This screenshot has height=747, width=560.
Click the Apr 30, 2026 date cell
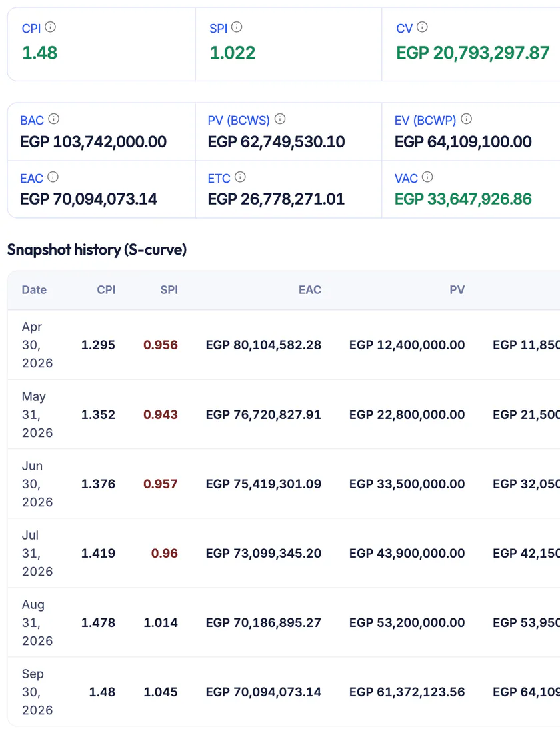tap(37, 345)
